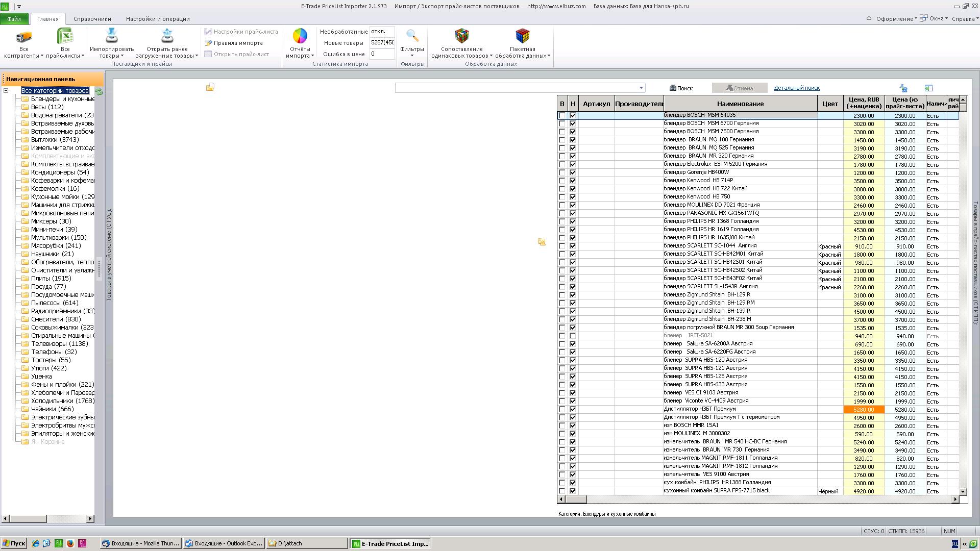Switch to Настройки и операции tab
This screenshot has width=980, height=551.
158,19
